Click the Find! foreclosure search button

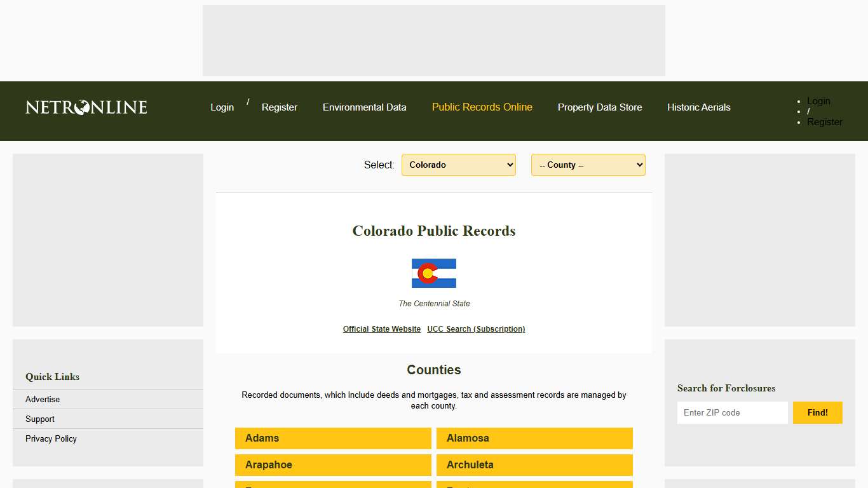point(818,412)
